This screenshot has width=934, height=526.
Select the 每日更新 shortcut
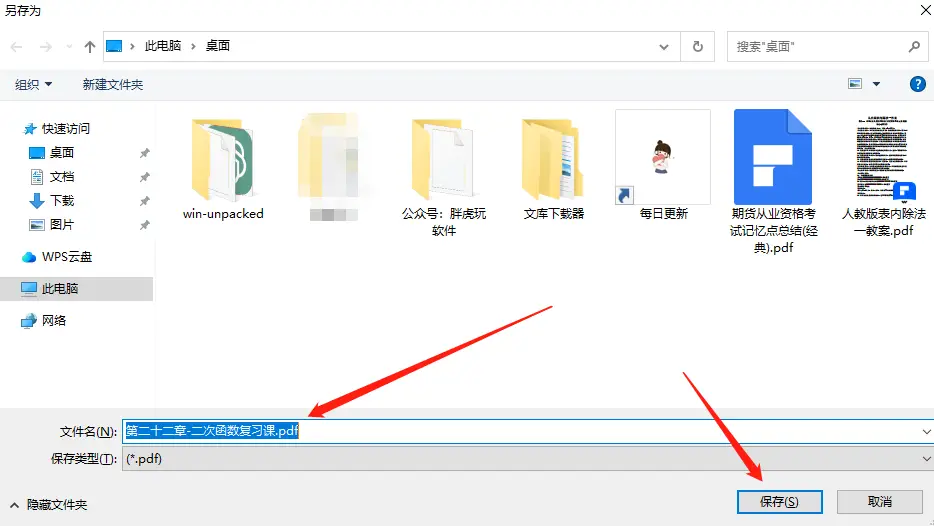click(x=663, y=166)
